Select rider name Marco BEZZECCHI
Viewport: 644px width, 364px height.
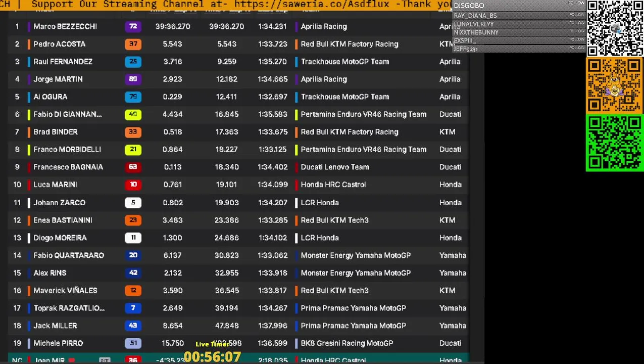click(x=65, y=26)
